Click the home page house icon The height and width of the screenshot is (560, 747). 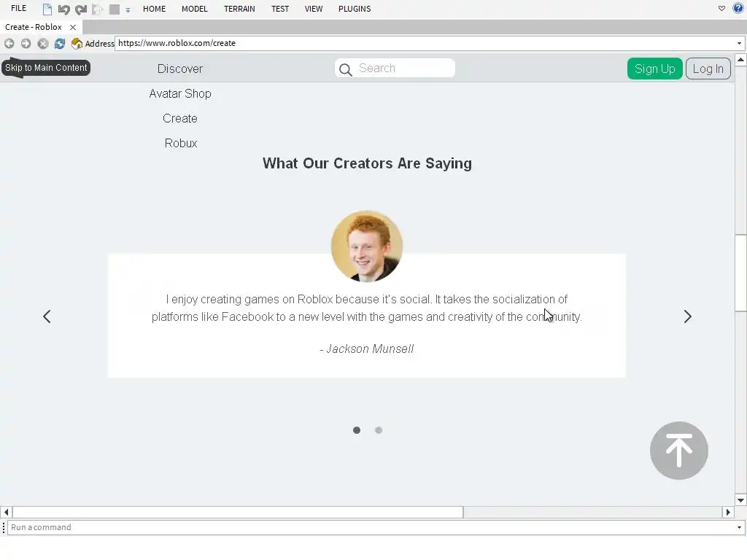(x=77, y=43)
